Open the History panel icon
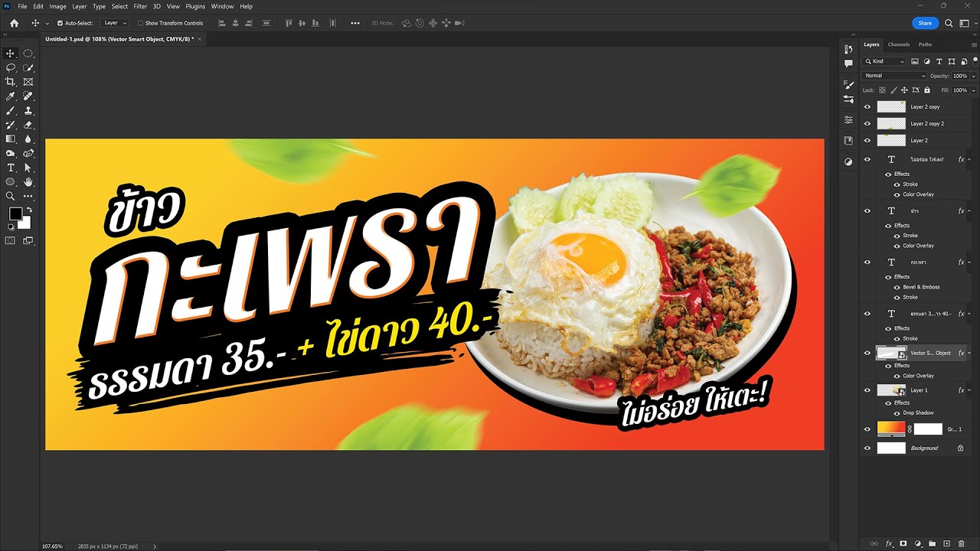980x551 pixels. (x=848, y=49)
